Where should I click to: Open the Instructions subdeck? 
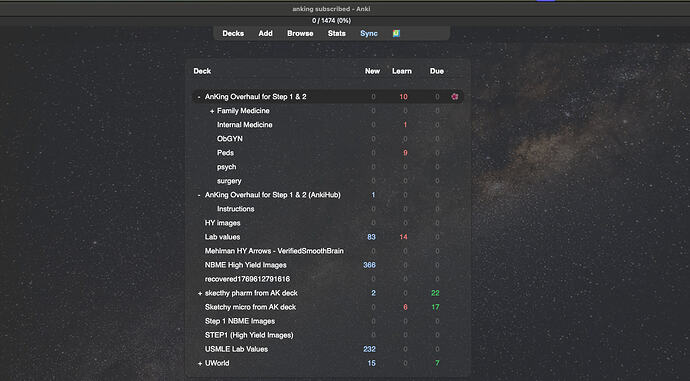235,209
